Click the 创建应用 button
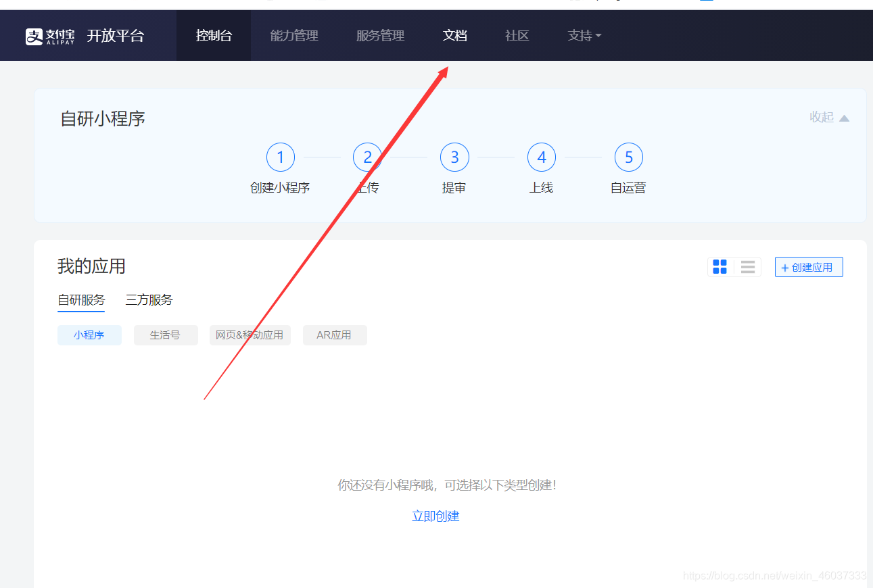873x588 pixels. tap(809, 267)
